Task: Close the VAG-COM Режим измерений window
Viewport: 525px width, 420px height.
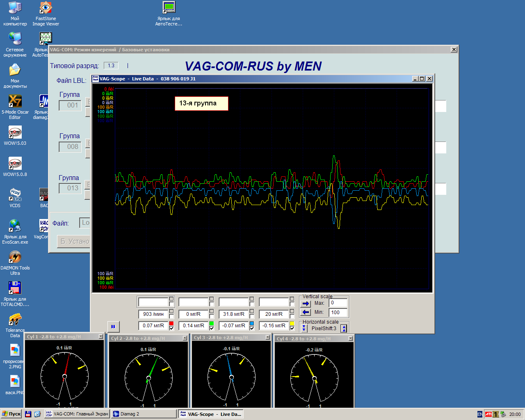Action: click(x=454, y=50)
